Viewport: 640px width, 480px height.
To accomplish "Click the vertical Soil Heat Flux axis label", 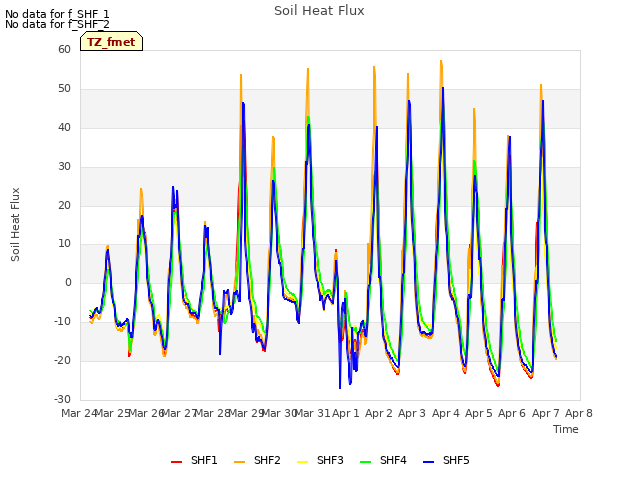I will click(x=15, y=224).
